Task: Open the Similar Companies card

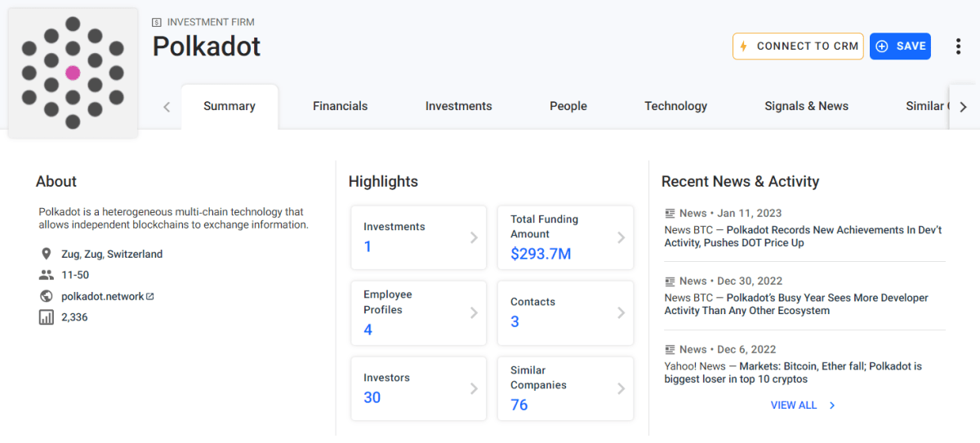Action: click(565, 389)
